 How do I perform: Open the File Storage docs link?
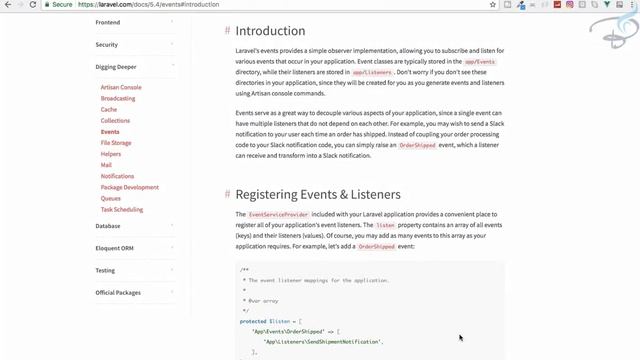pyautogui.click(x=116, y=143)
